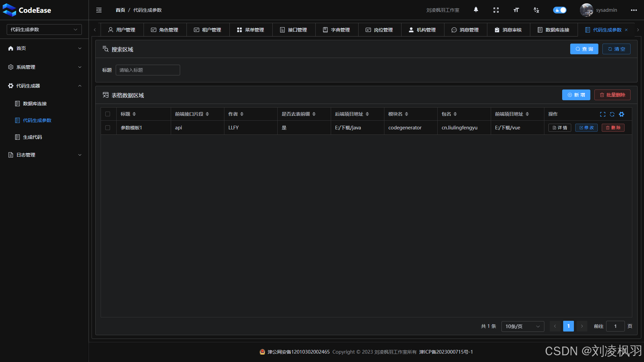The width and height of the screenshot is (644, 362).
Task: Collapse sidebar with the menu fold icon
Action: pos(99,10)
